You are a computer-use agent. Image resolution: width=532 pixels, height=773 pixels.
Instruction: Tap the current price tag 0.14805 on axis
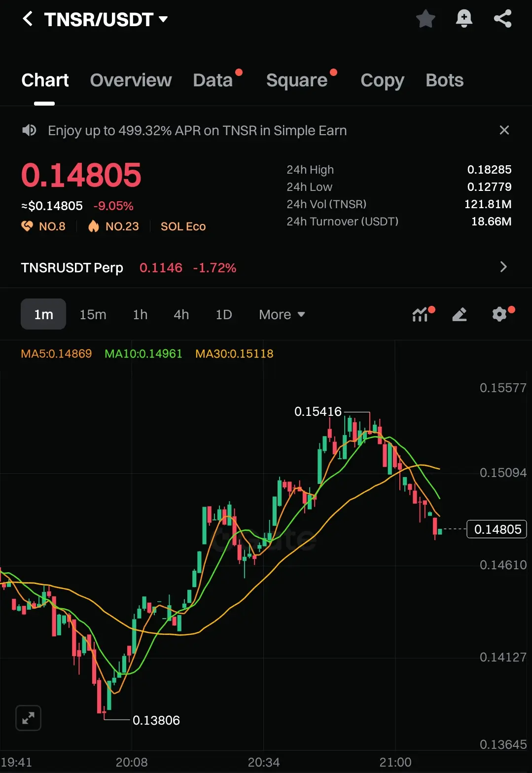tap(497, 529)
